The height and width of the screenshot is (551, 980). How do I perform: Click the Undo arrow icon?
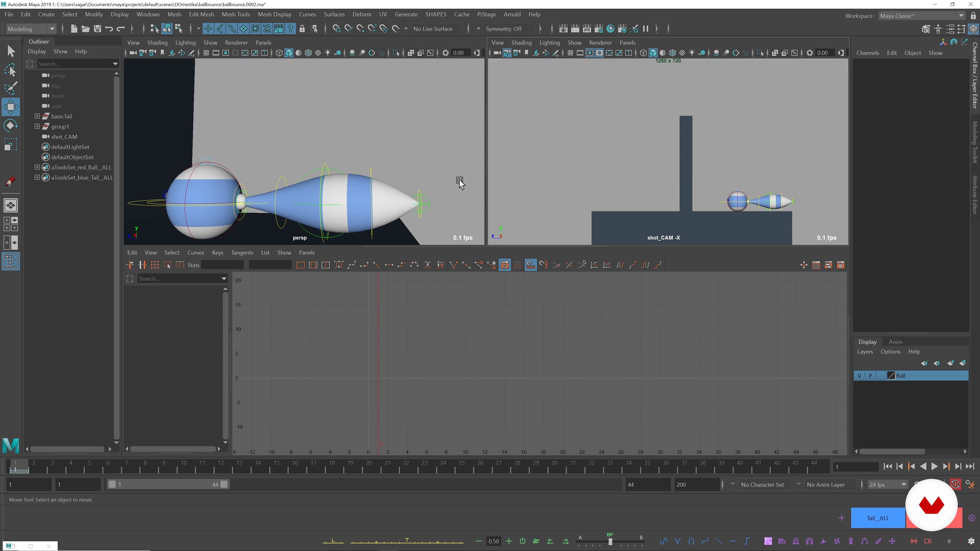click(x=109, y=29)
